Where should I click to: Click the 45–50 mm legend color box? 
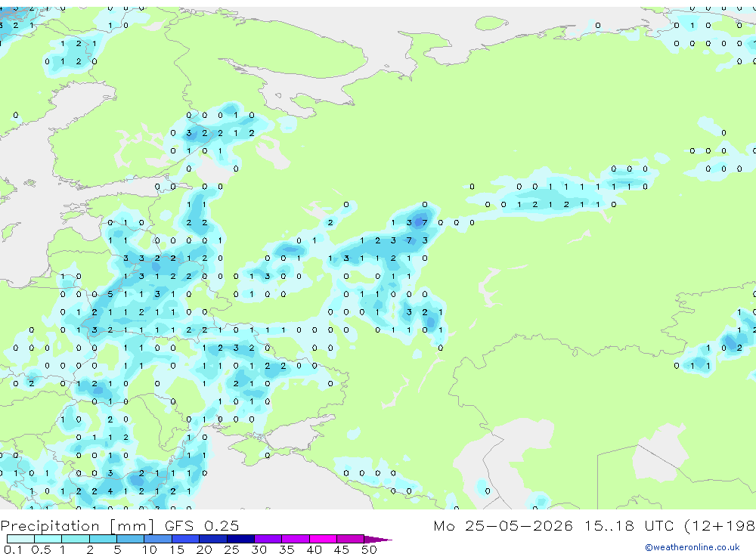(x=350, y=539)
